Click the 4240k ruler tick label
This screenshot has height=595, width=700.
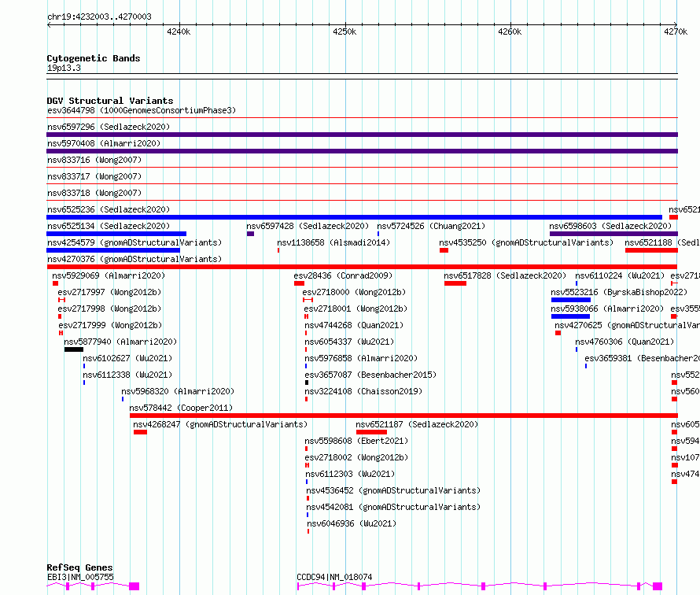click(x=179, y=31)
